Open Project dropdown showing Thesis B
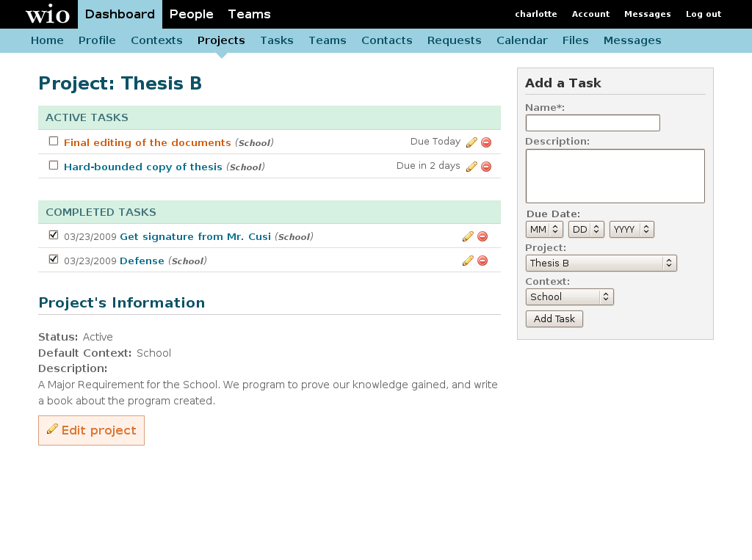The image size is (752, 560). (x=601, y=263)
